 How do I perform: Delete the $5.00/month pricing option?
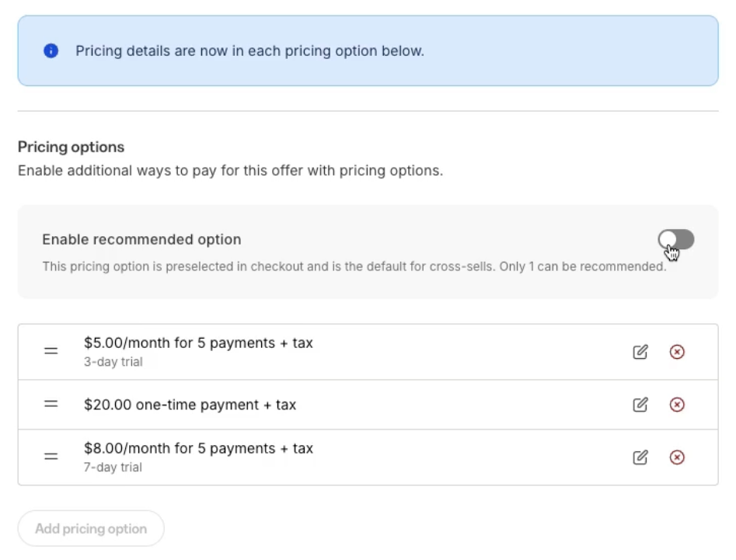[676, 352]
